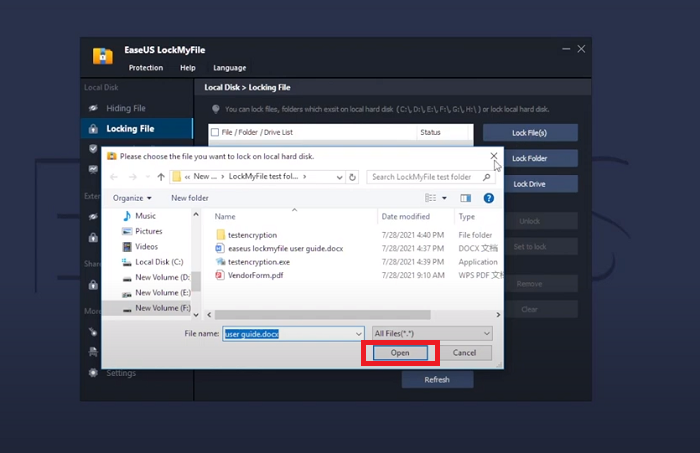Click the forward navigation arrow
The image size is (700, 453).
click(x=133, y=177)
